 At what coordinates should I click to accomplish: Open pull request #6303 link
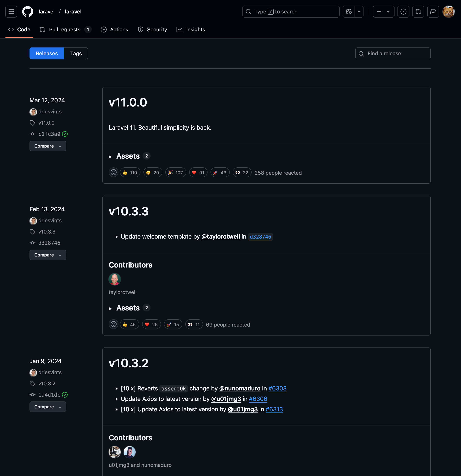(277, 388)
